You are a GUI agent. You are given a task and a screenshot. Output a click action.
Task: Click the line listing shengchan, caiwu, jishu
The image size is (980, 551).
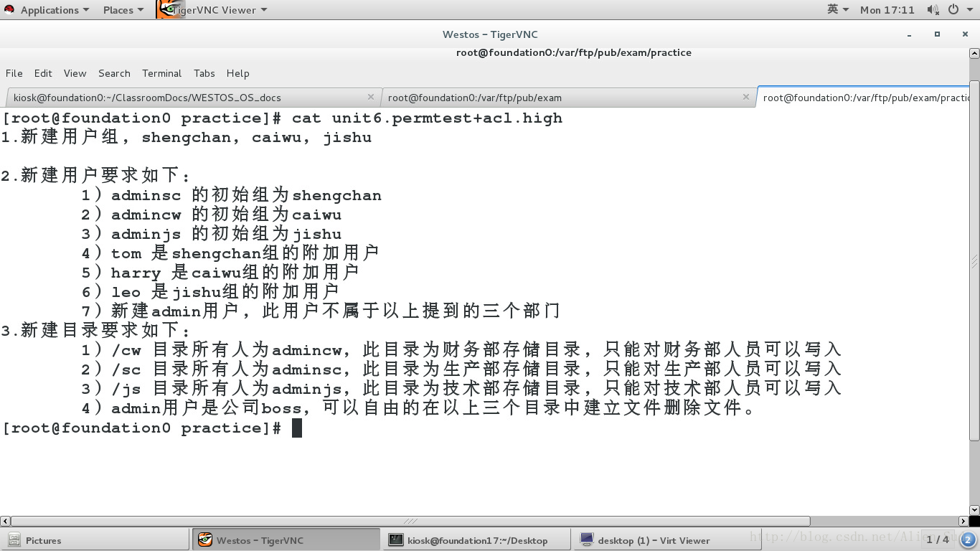point(187,137)
